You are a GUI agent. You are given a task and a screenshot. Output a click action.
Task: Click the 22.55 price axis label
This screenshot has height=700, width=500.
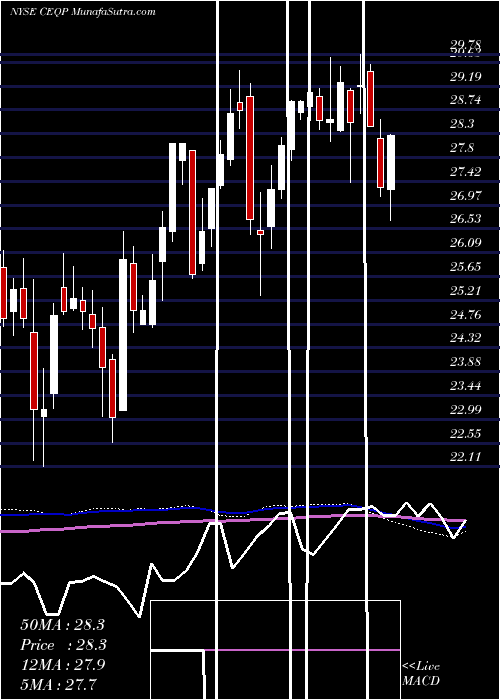465,433
